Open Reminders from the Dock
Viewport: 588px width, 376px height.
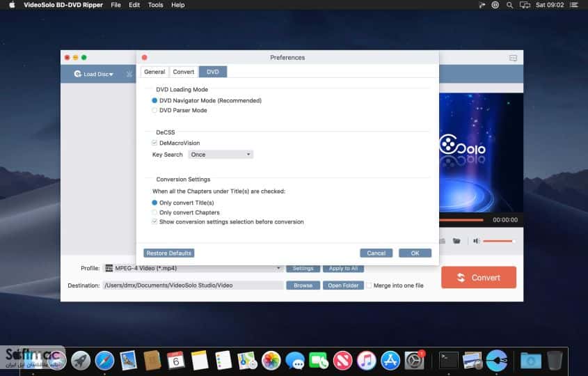[x=223, y=361]
